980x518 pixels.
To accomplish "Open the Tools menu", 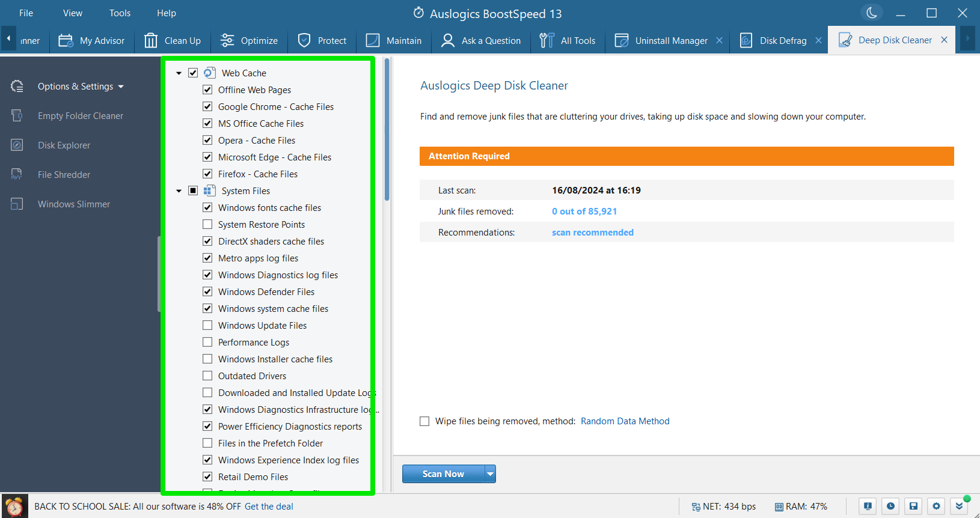I will [x=120, y=13].
